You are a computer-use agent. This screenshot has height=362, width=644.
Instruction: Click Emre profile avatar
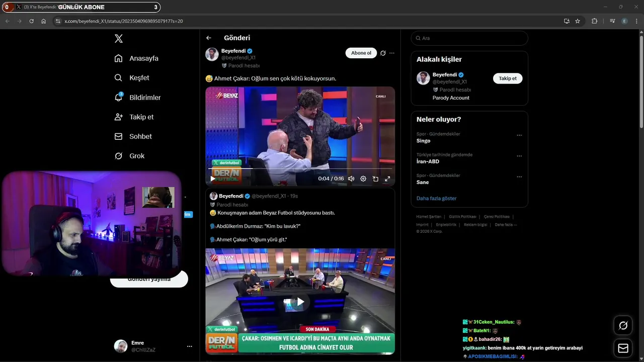[121, 346]
